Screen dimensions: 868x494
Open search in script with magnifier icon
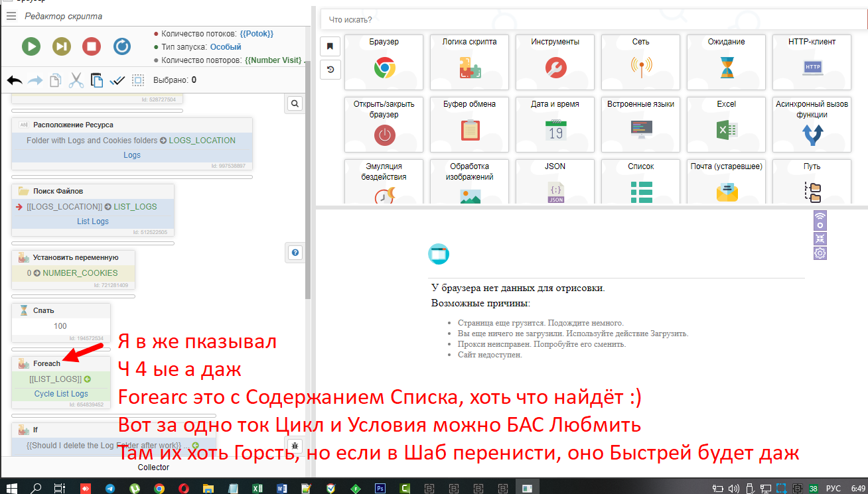click(295, 103)
